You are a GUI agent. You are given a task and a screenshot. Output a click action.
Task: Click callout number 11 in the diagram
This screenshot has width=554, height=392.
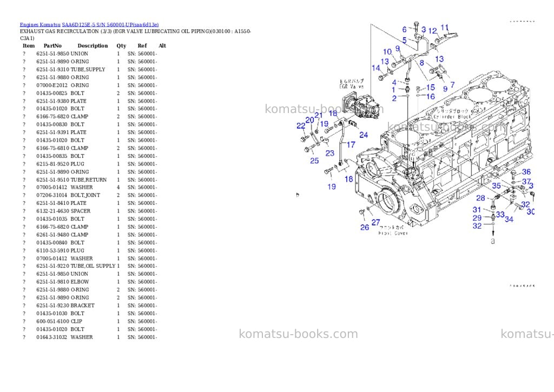445,27
